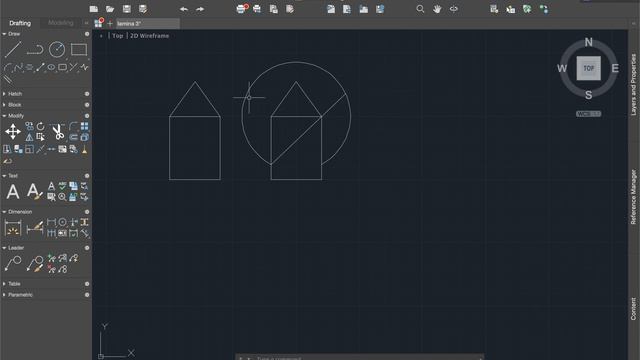This screenshot has width=640, height=360.
Task: Click the New drawing icon in toolbar
Action: pos(94,9)
